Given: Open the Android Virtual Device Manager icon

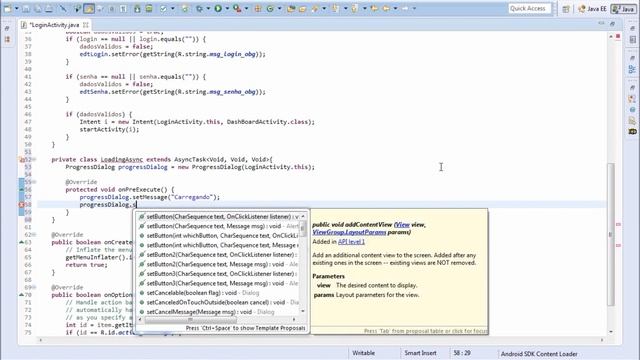Looking at the screenshot, I should point(149,9).
